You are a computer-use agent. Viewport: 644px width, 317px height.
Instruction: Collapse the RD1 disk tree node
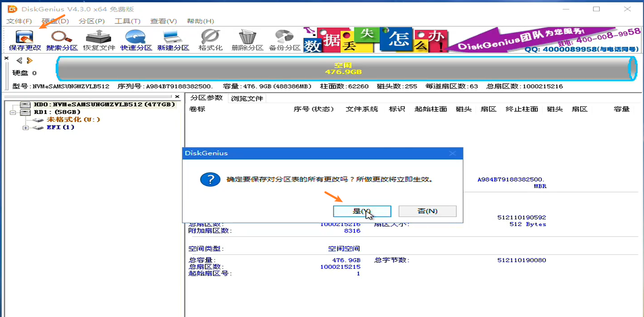click(x=13, y=112)
